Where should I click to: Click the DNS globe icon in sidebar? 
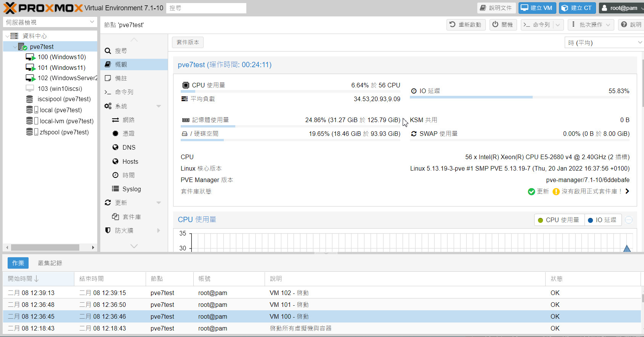116,147
